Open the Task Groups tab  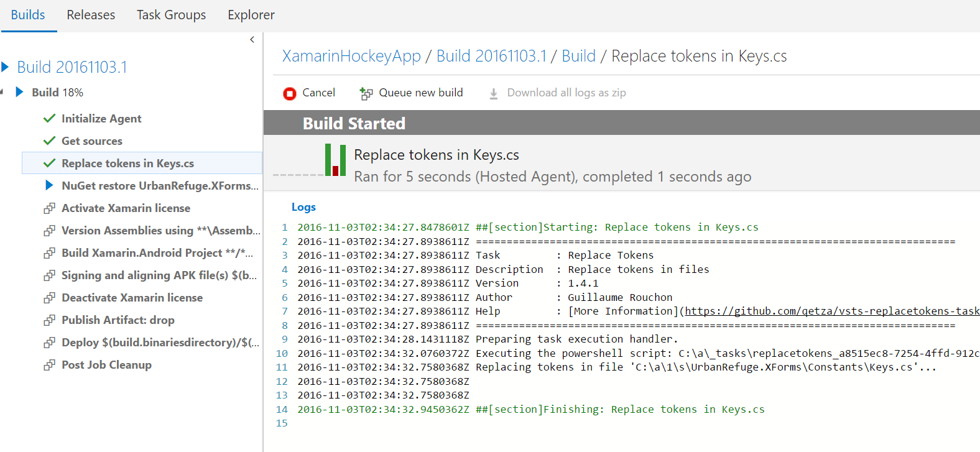click(x=172, y=15)
